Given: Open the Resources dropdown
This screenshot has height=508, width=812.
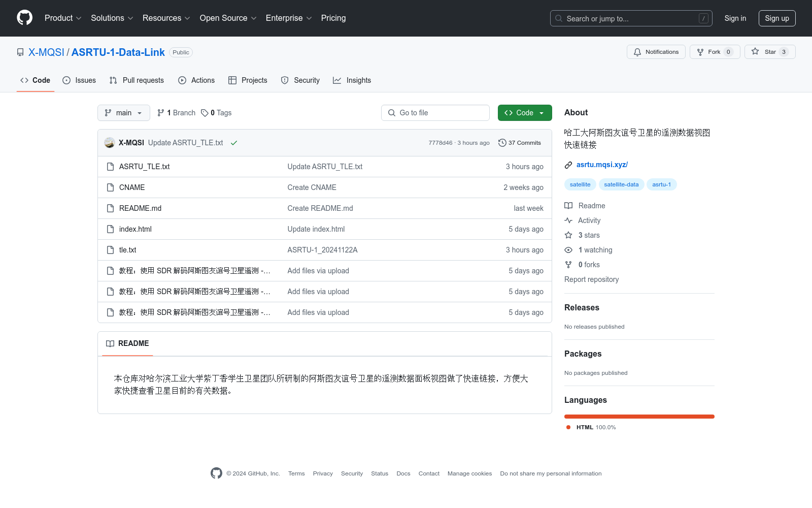Looking at the screenshot, I should [x=166, y=18].
